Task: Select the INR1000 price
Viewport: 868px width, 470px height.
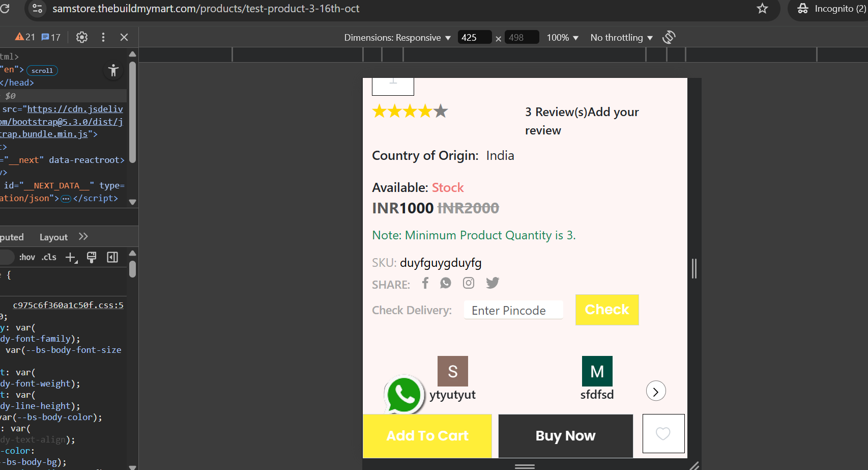Action: (403, 208)
